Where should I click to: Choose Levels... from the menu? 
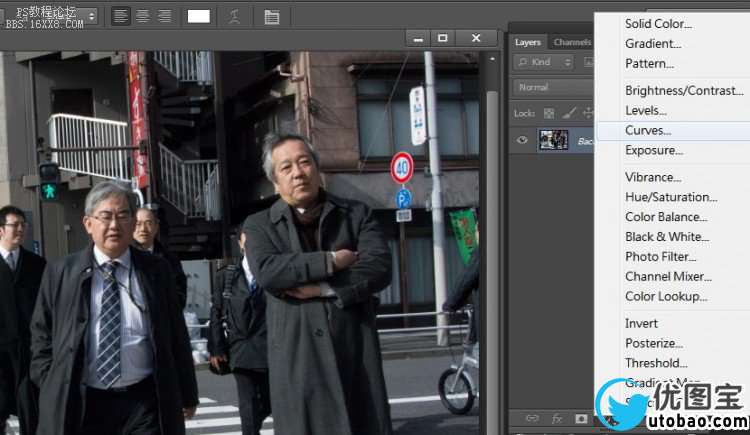[645, 111]
